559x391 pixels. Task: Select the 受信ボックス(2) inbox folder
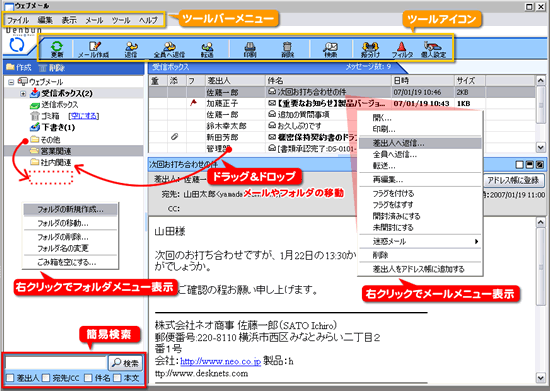pyautogui.click(x=61, y=93)
